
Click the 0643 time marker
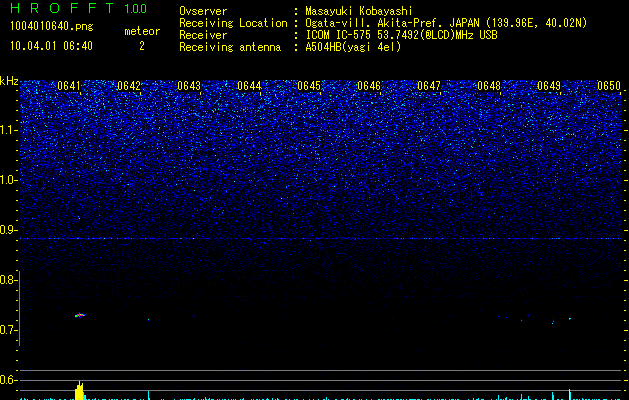[x=189, y=86]
